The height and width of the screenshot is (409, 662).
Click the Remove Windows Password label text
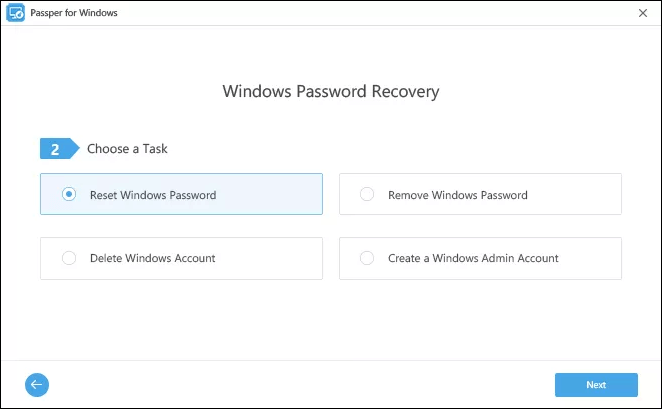tap(457, 195)
